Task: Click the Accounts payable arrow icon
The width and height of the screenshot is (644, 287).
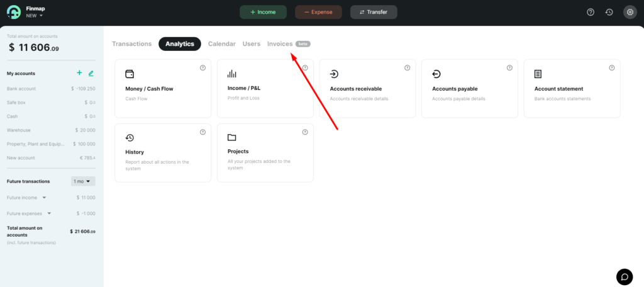Action: [436, 74]
